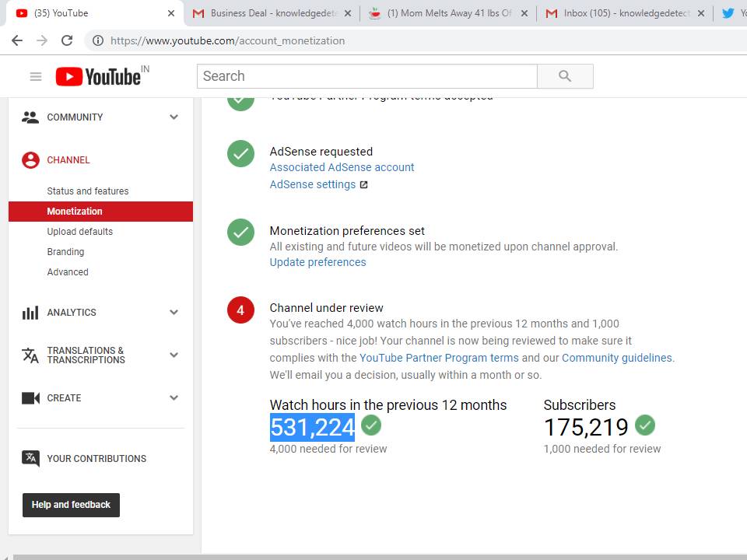Image resolution: width=747 pixels, height=560 pixels.
Task: Click the Analytics bar chart icon
Action: click(30, 313)
